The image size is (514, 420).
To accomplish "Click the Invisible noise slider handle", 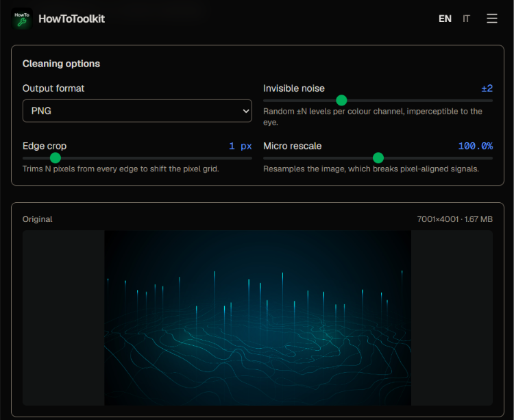I will tap(341, 100).
